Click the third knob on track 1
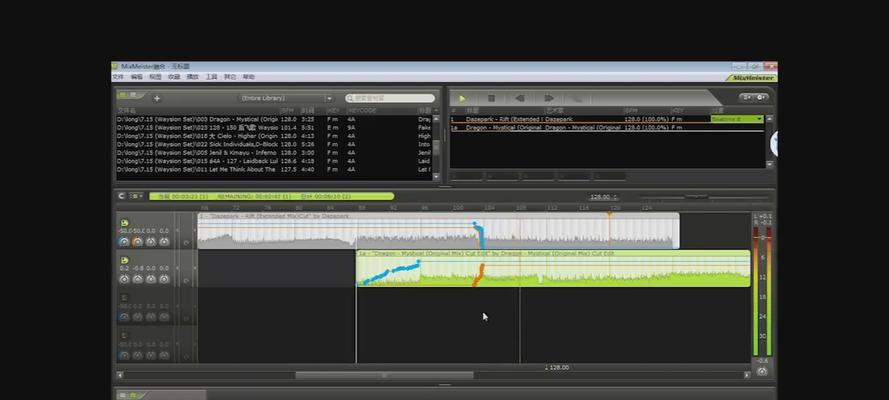 click(151, 242)
